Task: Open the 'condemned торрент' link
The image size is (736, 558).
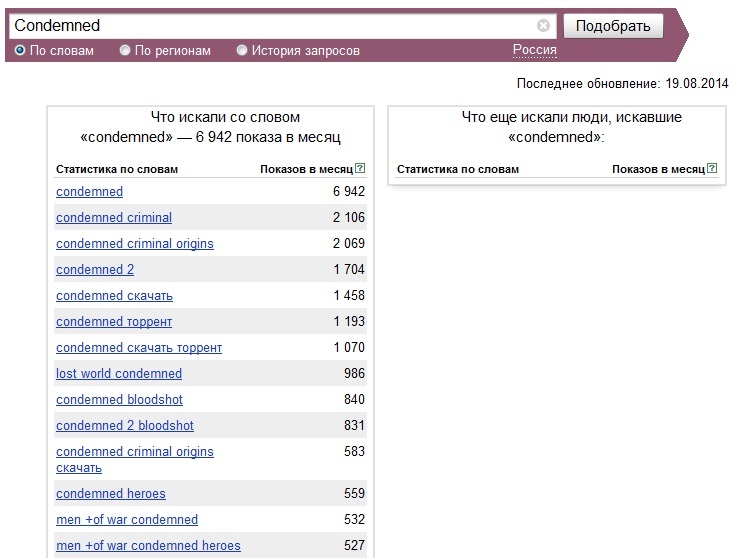Action: click(x=114, y=321)
